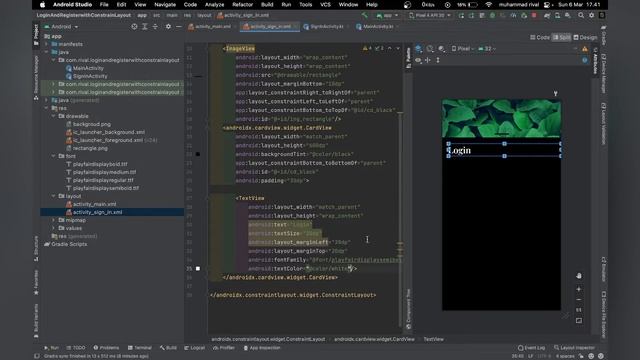Toggle the Build Variants tool window
640x360 pixels.
pos(36,321)
